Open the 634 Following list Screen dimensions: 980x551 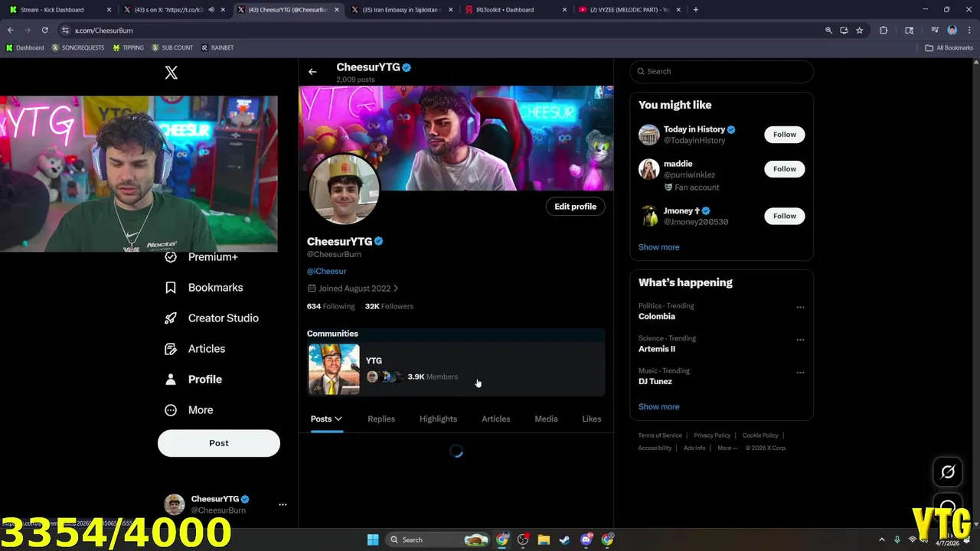(x=331, y=306)
